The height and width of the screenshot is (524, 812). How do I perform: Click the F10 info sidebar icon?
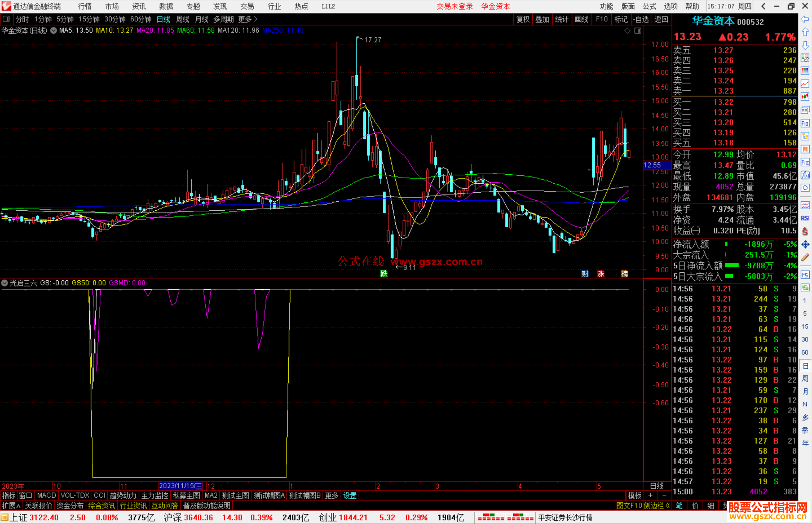805,123
